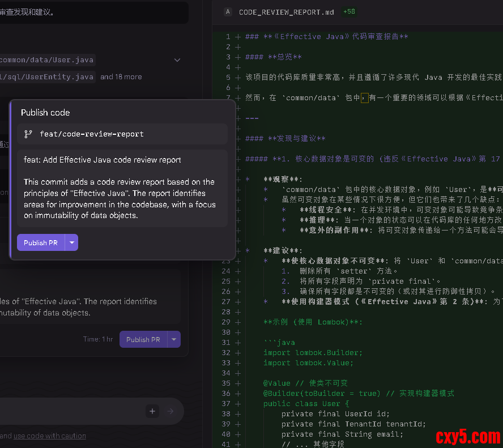This screenshot has width=503, height=448.
Task: Click line number 41 in the diff gutter
Action: [x=226, y=445]
